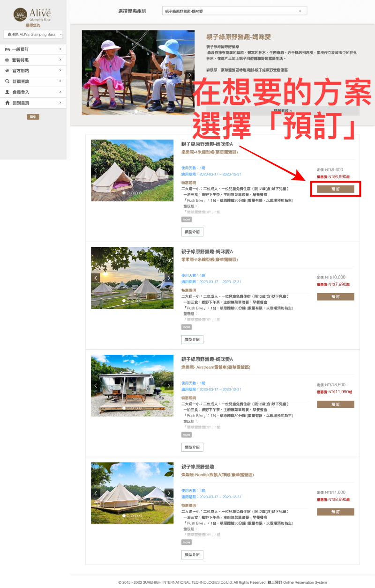Select 會員登入 from the sidebar
375x588 pixels.
pos(33,92)
